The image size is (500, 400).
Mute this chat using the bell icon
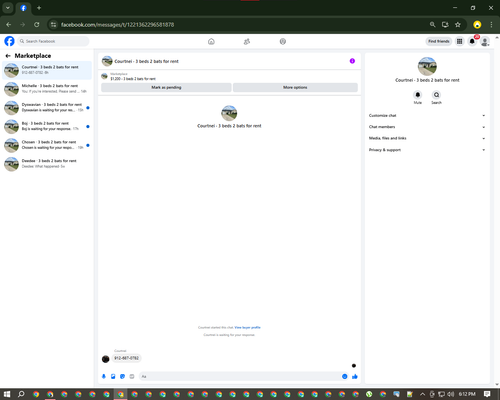[418, 95]
